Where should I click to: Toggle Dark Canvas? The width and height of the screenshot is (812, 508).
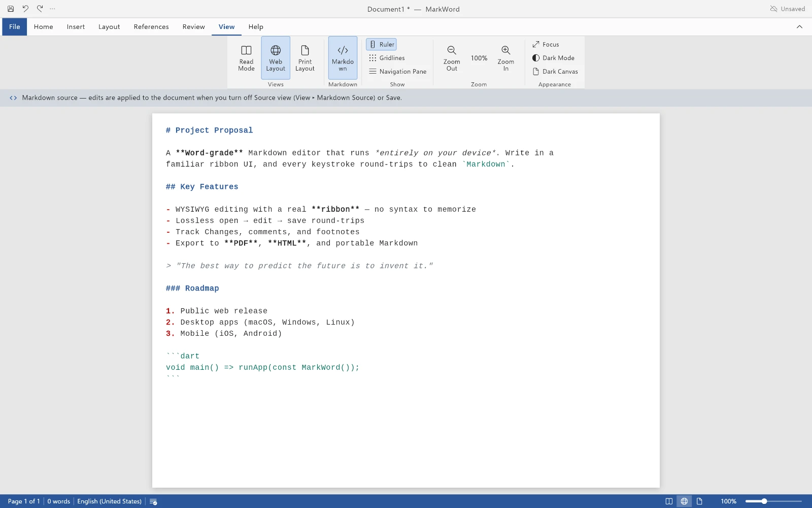(555, 72)
